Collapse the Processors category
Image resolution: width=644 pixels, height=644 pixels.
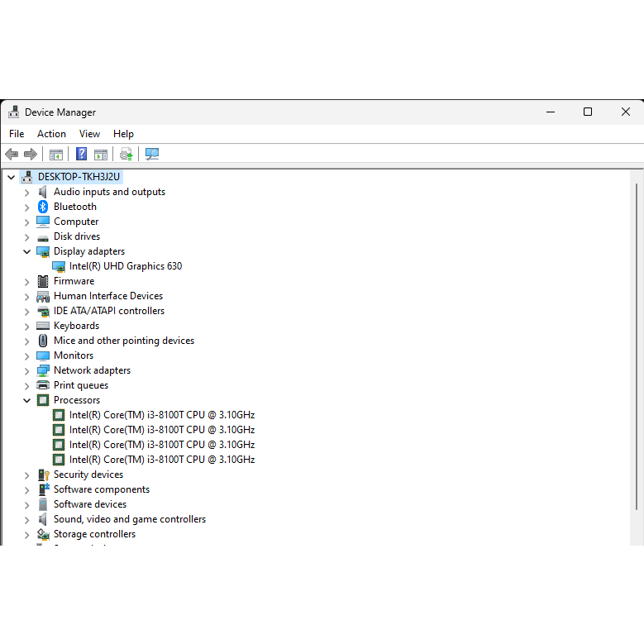26,400
